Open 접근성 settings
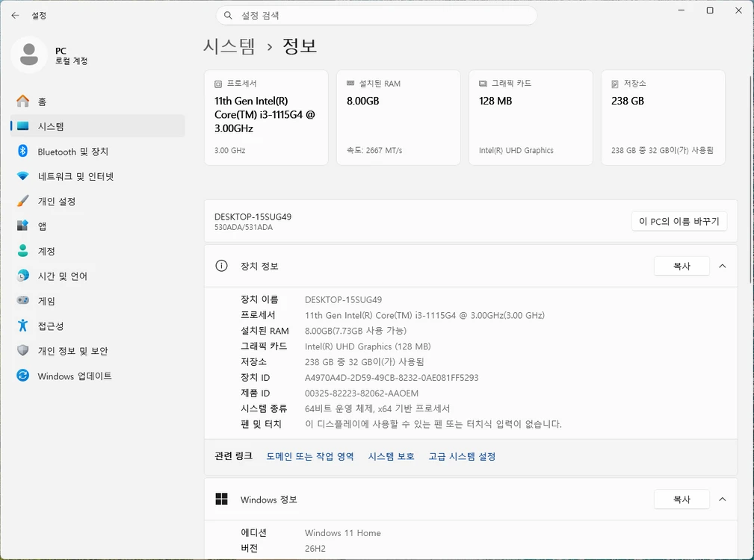The image size is (754, 560). (98, 326)
